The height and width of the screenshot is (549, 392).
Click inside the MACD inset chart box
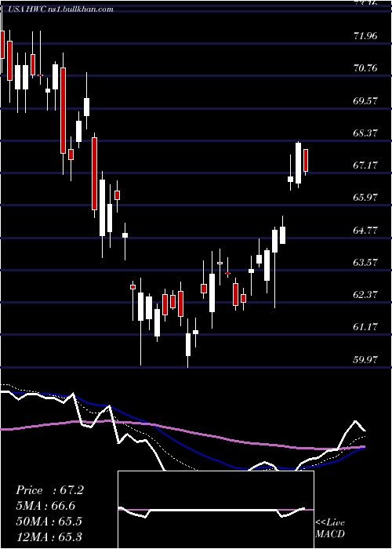(216, 510)
